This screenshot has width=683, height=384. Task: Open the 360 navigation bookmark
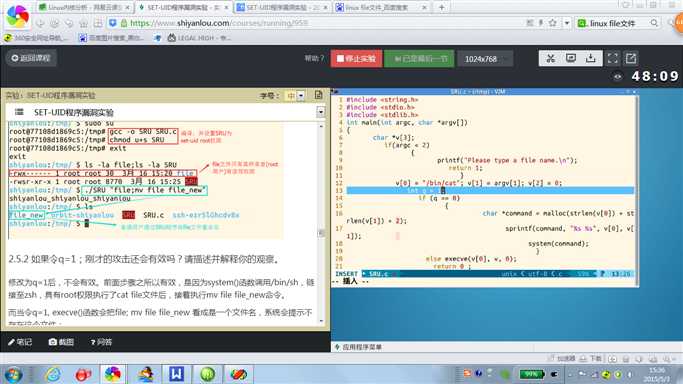click(x=36, y=38)
